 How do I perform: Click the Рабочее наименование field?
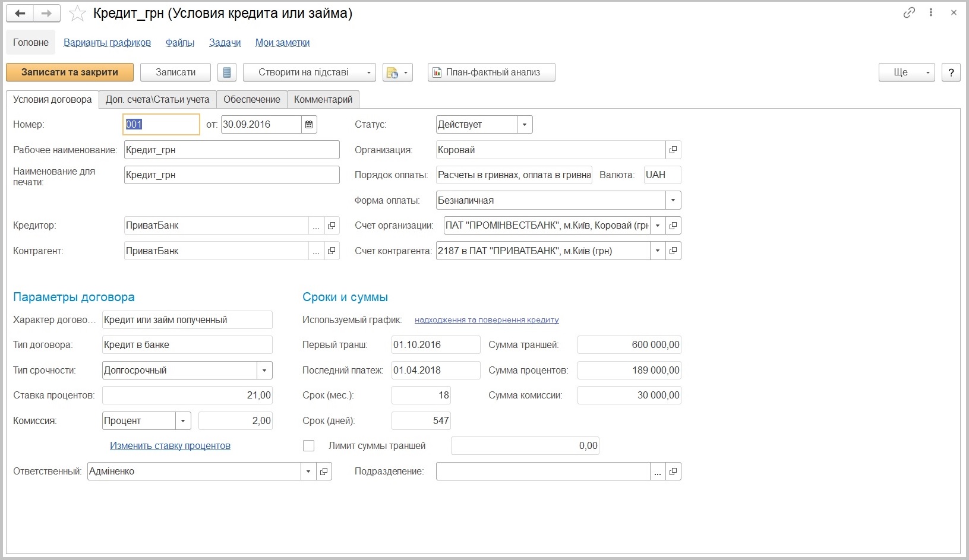coord(232,150)
